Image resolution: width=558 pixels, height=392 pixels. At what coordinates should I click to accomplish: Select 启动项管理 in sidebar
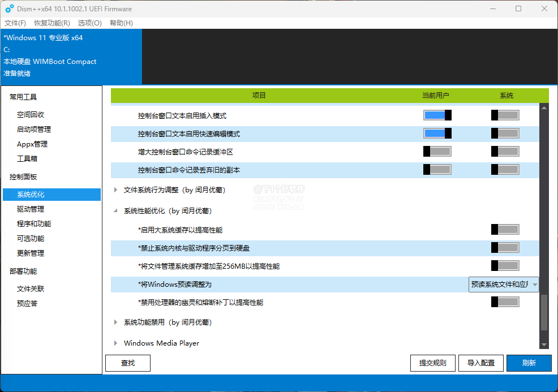pos(34,129)
